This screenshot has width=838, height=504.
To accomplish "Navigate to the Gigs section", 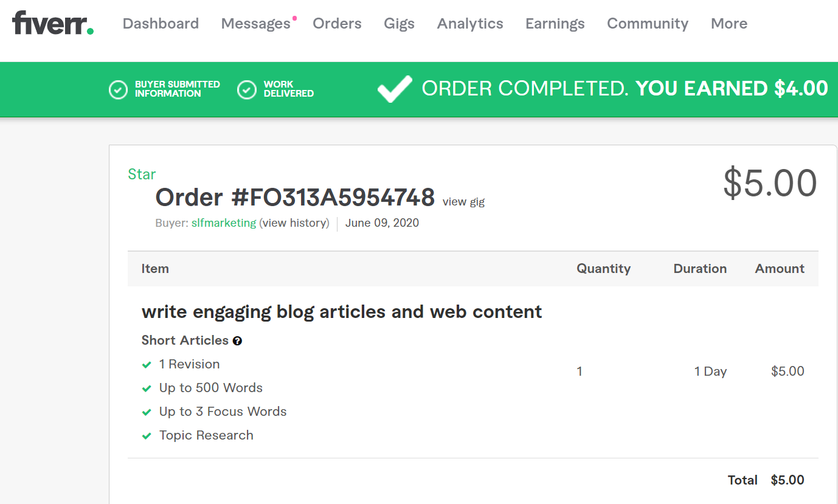I will click(399, 24).
